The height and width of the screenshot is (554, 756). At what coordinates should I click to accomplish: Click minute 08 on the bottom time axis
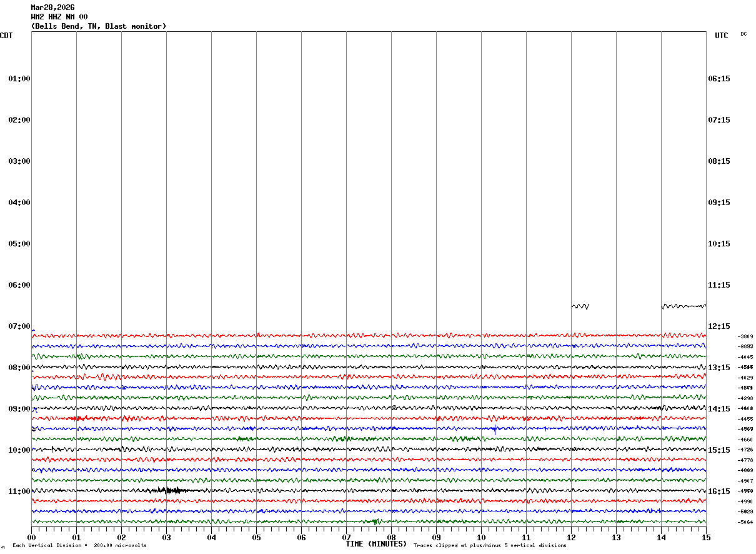[x=391, y=537]
